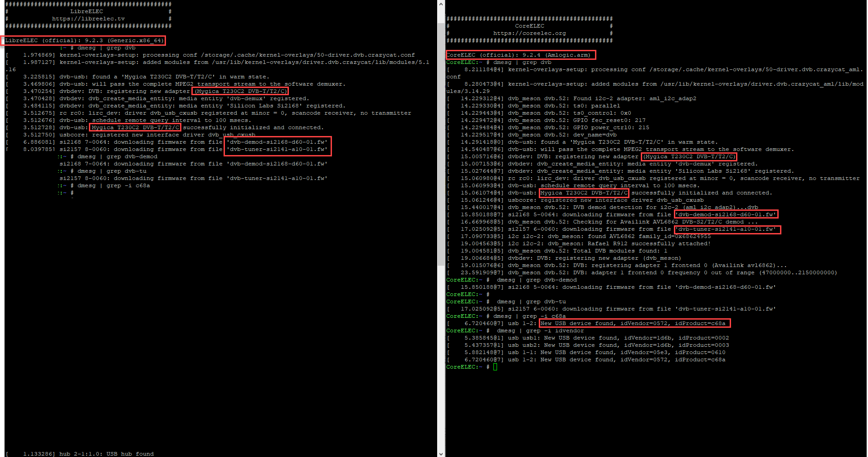Click the final empty prompt in the left terminal
The height and width of the screenshot is (457, 868).
coord(72,193)
